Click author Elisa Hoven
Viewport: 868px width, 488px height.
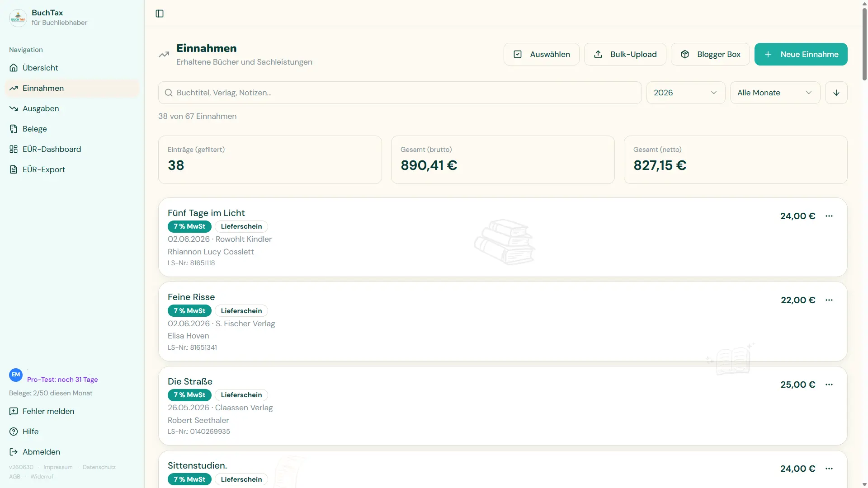(188, 336)
